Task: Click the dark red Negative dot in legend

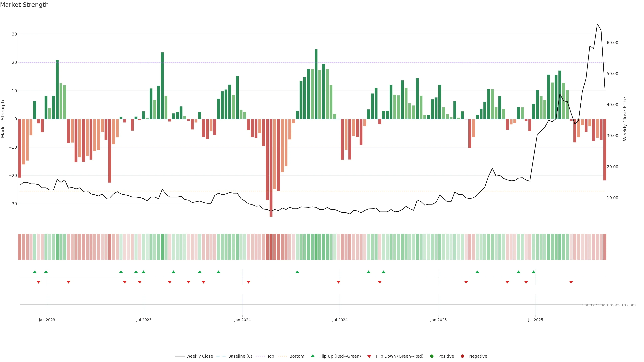Action: point(462,356)
